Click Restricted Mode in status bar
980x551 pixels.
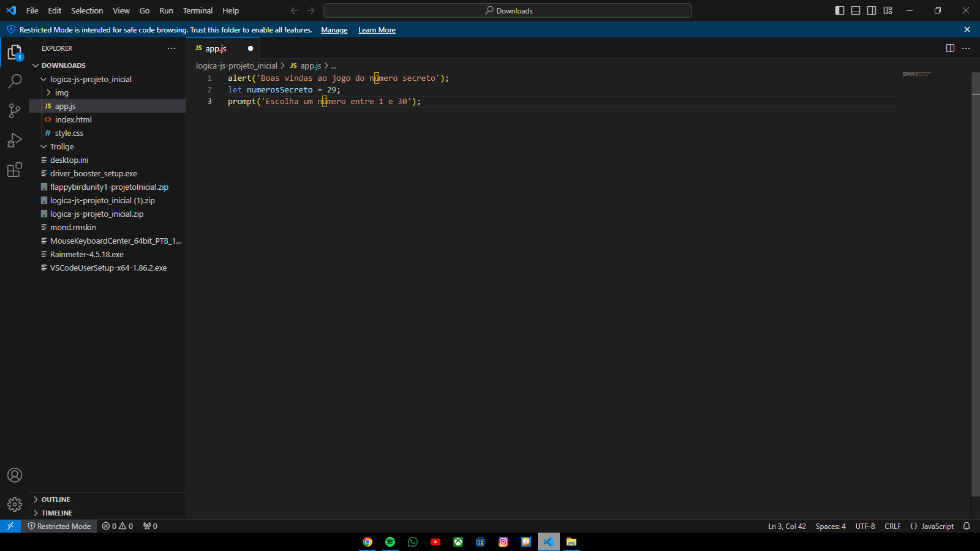click(x=59, y=526)
